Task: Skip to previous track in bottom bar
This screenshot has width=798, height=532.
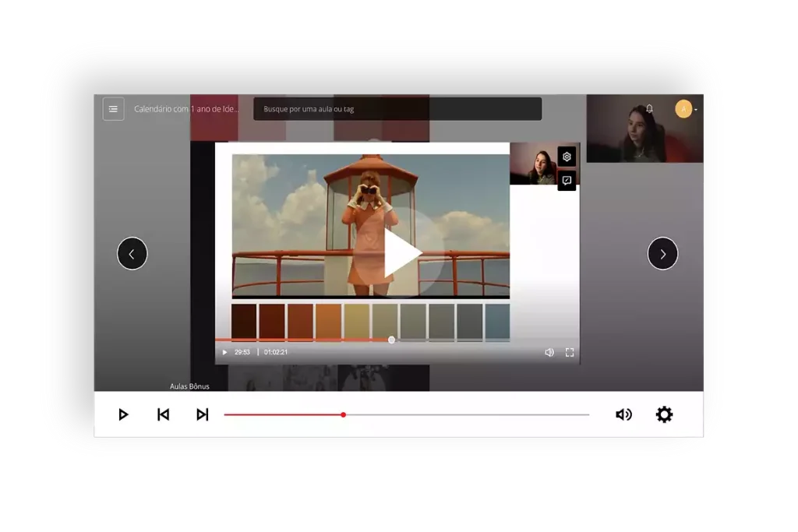Action: 163,414
